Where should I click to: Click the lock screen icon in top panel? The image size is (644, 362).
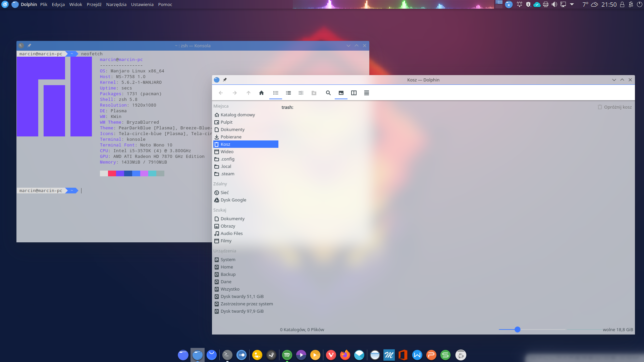(622, 4)
